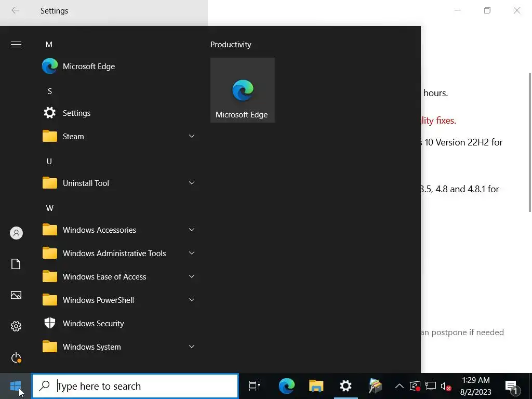Select the Windows System folder label
Screen dimensions: 532x399
(92, 347)
